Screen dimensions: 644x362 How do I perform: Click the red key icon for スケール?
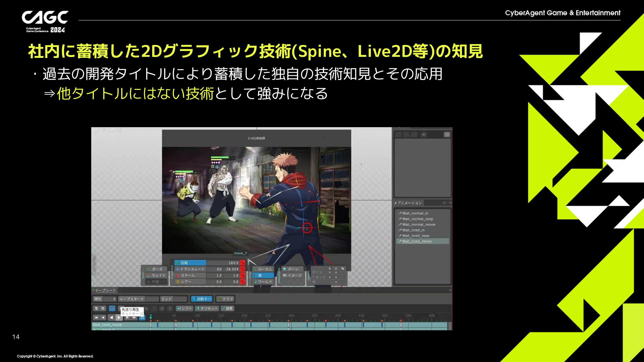(x=242, y=275)
